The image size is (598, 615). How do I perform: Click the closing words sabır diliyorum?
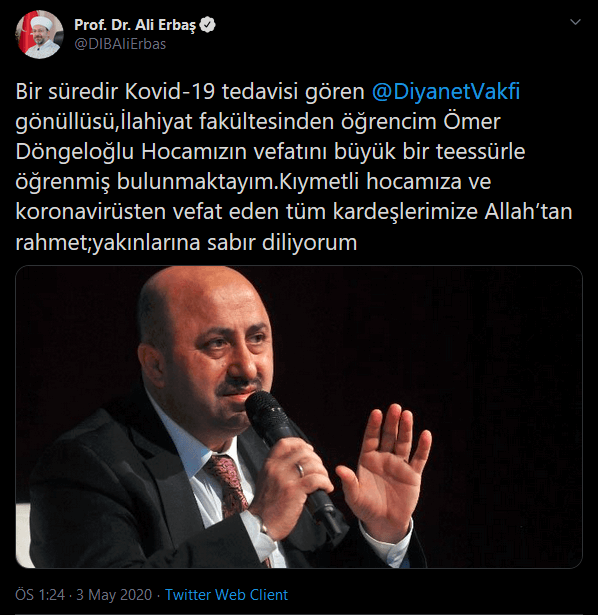coord(282,242)
